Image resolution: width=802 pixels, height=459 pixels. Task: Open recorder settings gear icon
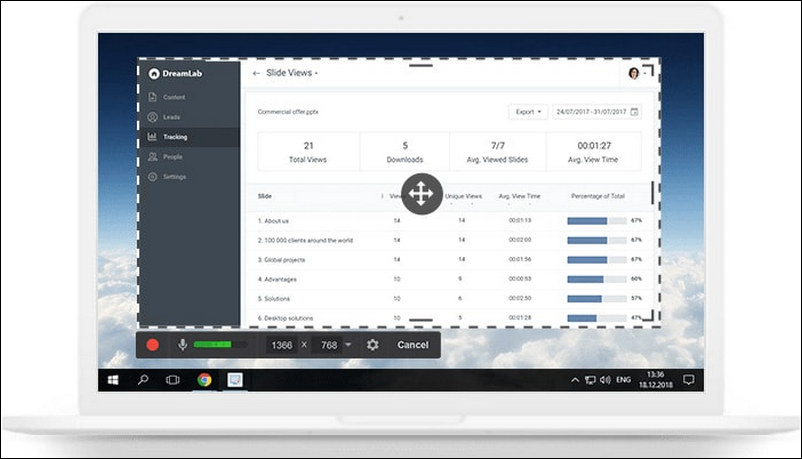pos(373,345)
